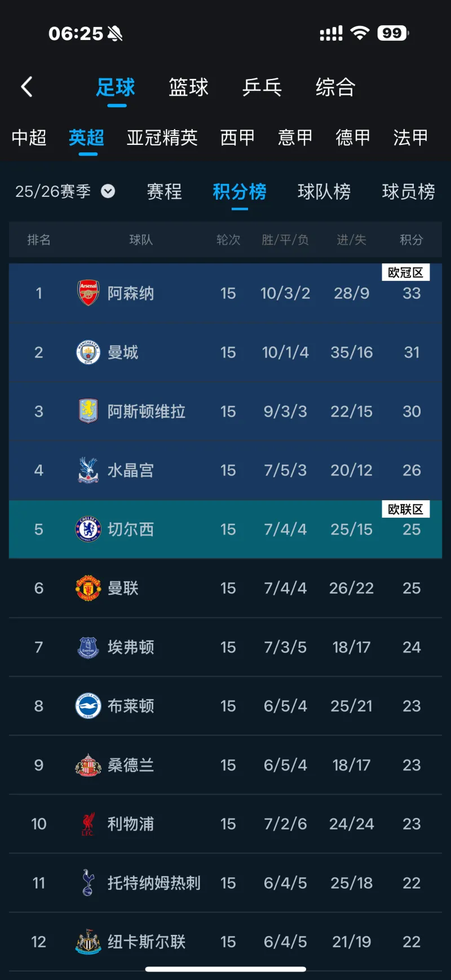This screenshot has width=451, height=980.
Task: Click the Liverpool club logo
Action: (x=88, y=824)
